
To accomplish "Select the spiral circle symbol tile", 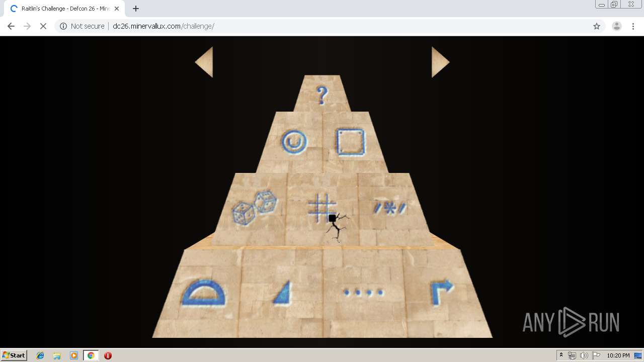I will coord(294,142).
